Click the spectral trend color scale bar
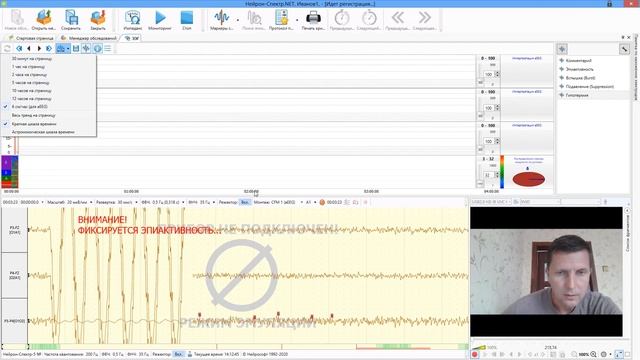640x360 pixels. click(502, 172)
